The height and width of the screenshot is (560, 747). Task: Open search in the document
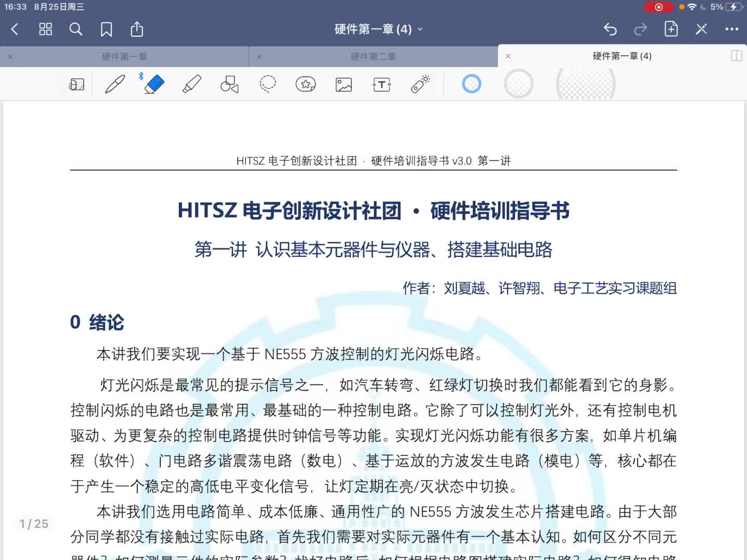point(76,30)
